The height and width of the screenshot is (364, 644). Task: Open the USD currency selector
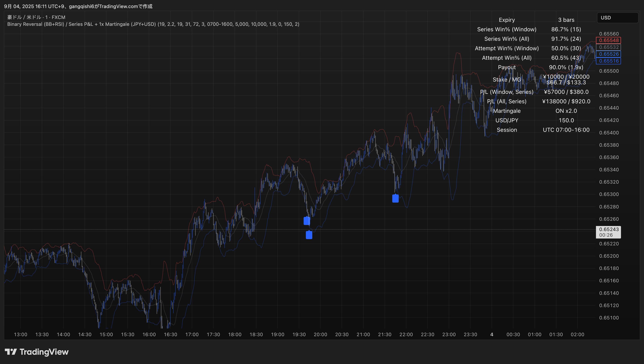pyautogui.click(x=617, y=18)
